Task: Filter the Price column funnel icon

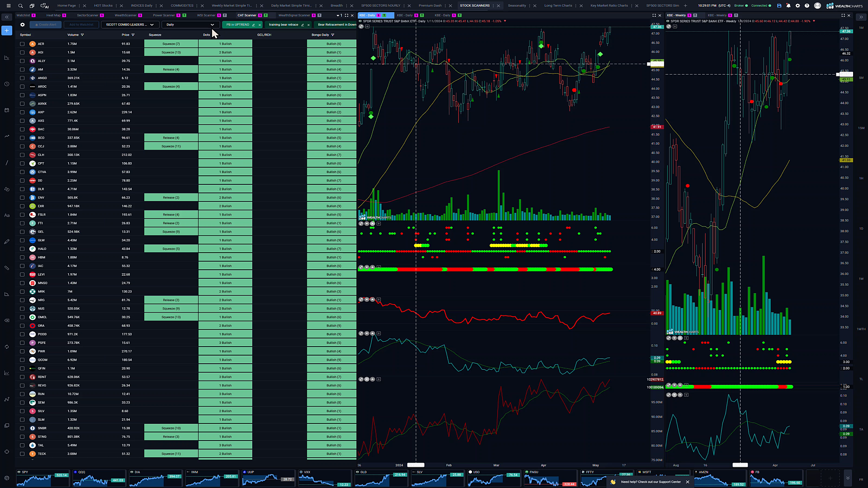Action: 133,35
